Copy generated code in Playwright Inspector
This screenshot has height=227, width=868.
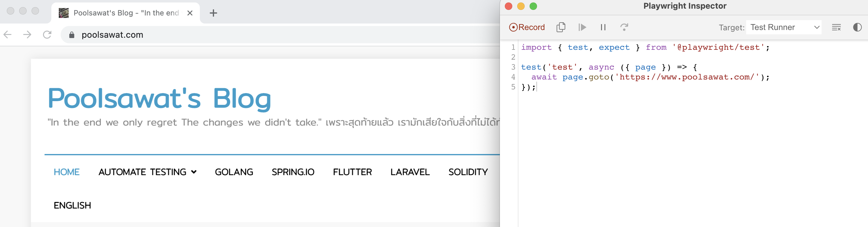coord(561,27)
